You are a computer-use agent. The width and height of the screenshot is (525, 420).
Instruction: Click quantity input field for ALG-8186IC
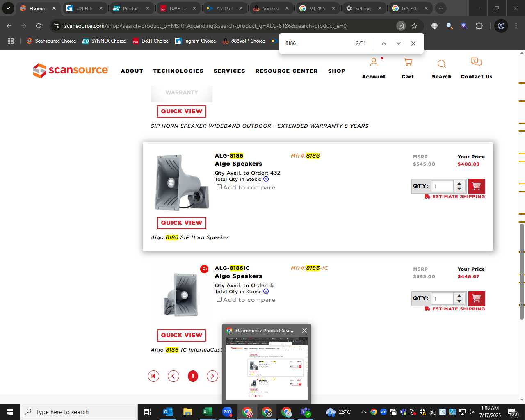[443, 299]
